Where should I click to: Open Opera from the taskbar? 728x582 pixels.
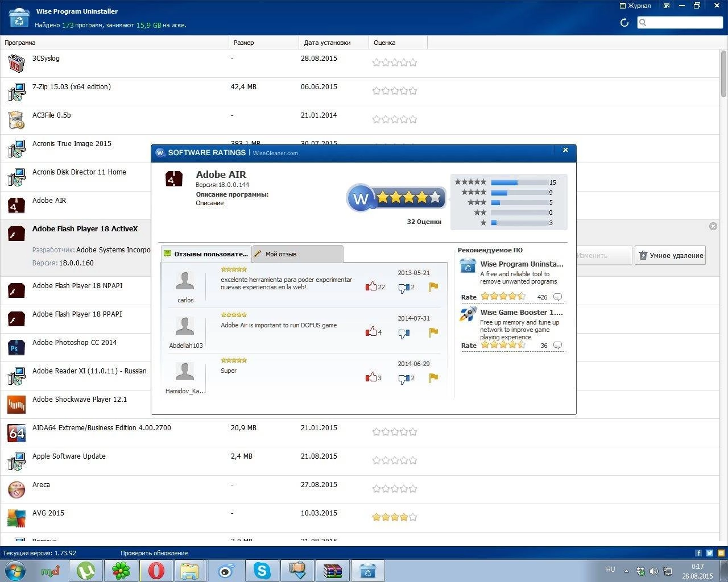point(156,571)
